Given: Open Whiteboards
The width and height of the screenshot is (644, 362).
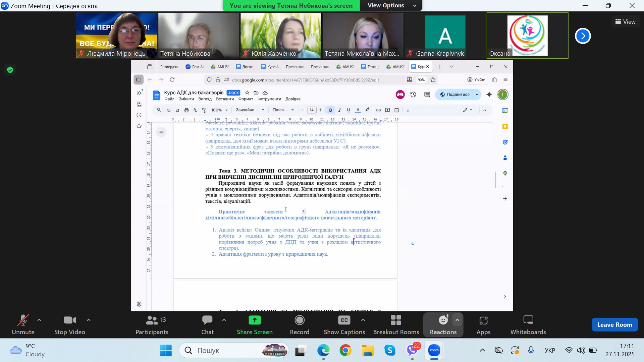Looking at the screenshot, I should pos(528,325).
